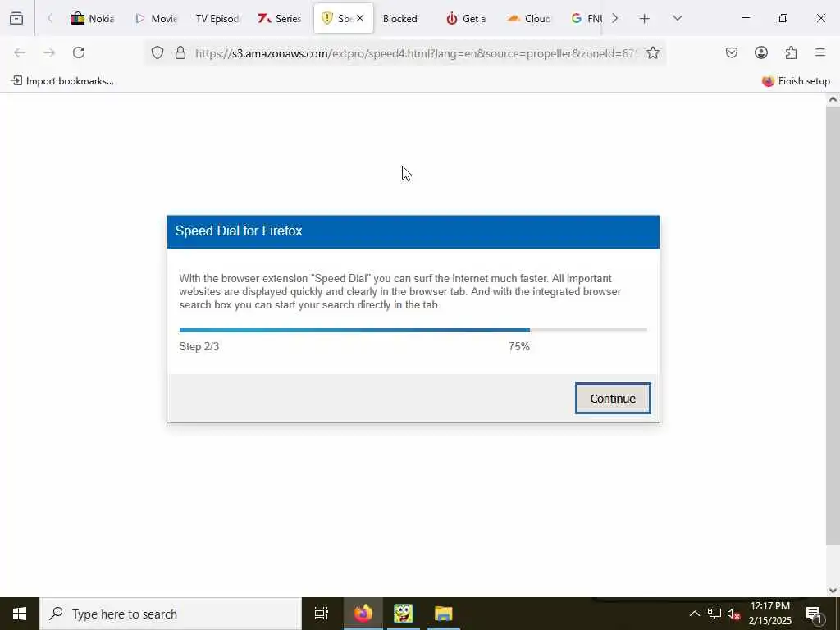Open the notification center icon
Viewport: 840px width, 630px height.
click(x=815, y=614)
